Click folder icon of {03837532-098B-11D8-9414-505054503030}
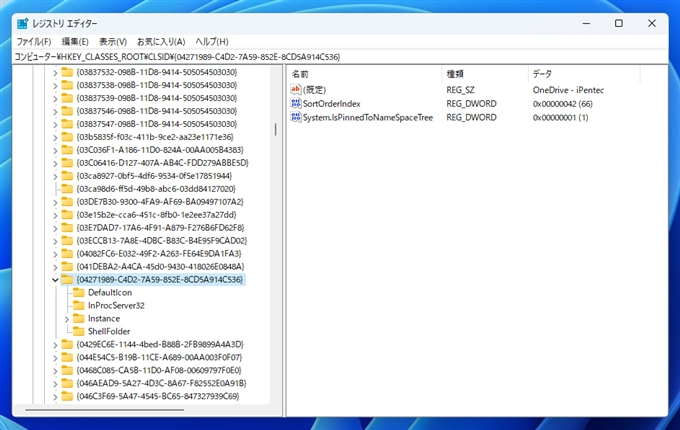 tap(67, 72)
